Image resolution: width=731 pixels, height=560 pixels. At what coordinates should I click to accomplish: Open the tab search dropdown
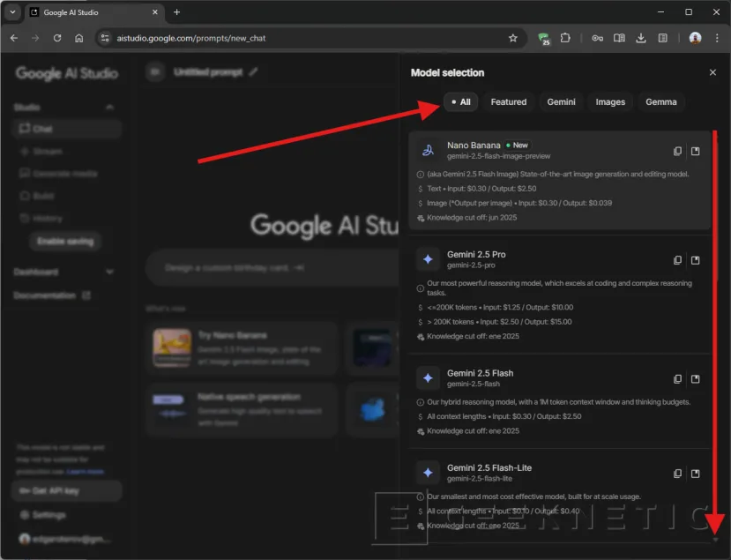[12, 12]
